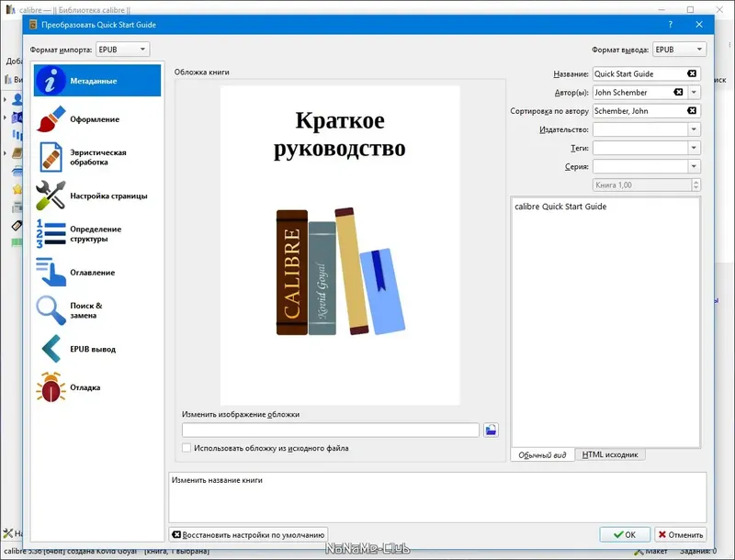Switch to the HTML исходник tab
Viewport: 735px width, 560px height.
[612, 454]
